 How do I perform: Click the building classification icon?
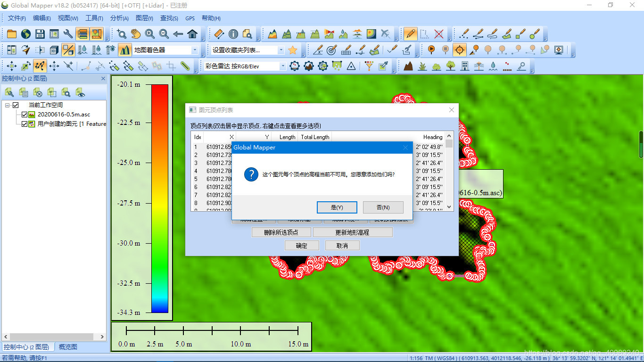click(x=465, y=66)
